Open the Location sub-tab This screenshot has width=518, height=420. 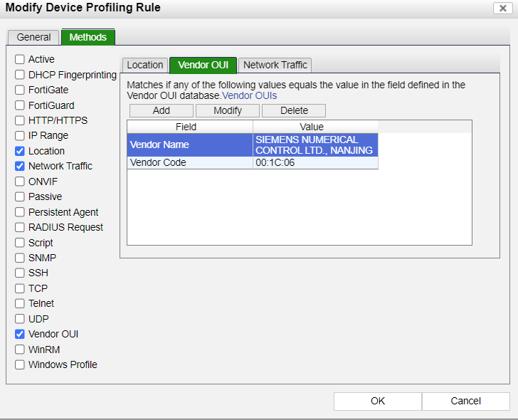[145, 65]
